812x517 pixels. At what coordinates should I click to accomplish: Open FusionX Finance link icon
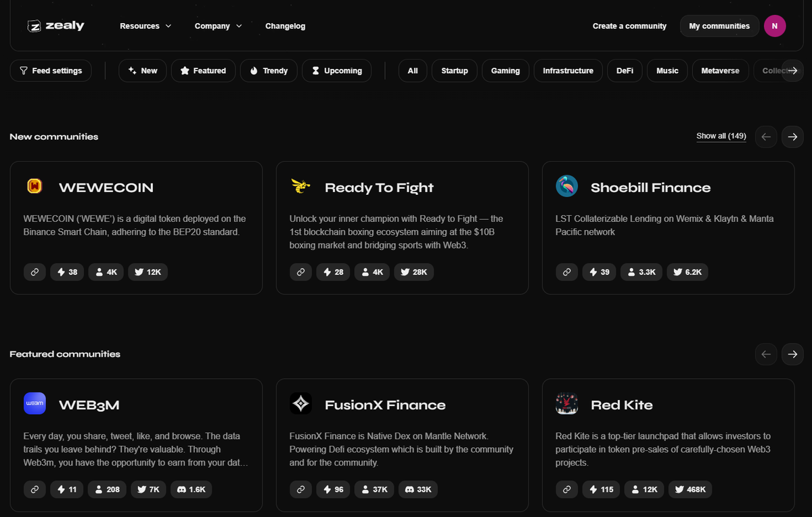click(x=300, y=489)
